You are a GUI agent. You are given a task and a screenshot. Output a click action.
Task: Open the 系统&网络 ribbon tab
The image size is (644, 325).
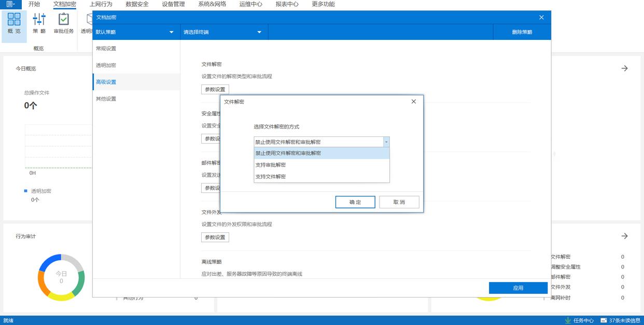(212, 4)
